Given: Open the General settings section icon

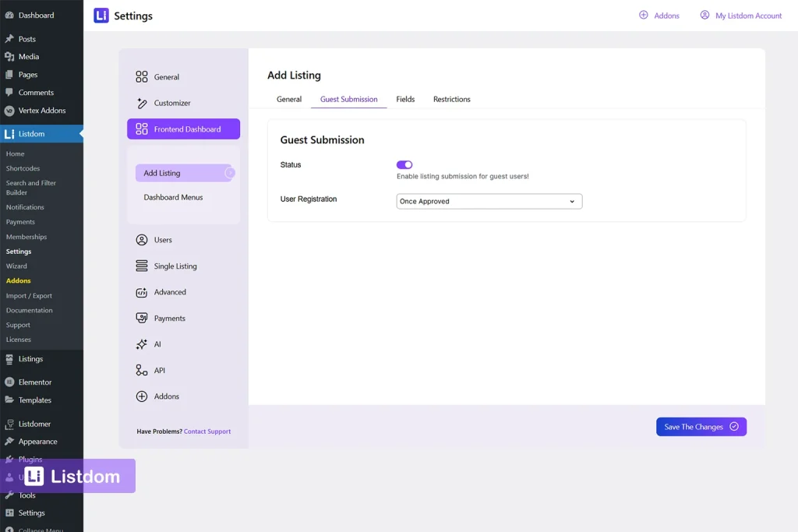Looking at the screenshot, I should tap(143, 77).
